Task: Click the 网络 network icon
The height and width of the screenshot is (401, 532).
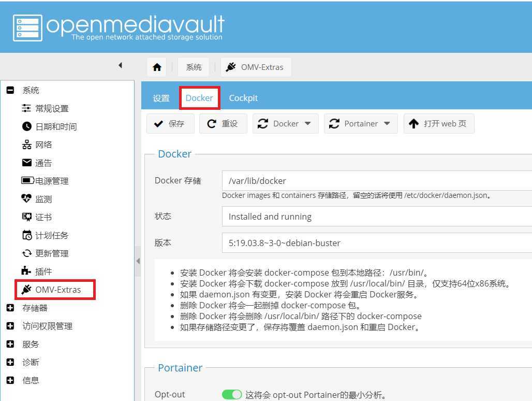Action: (x=26, y=145)
